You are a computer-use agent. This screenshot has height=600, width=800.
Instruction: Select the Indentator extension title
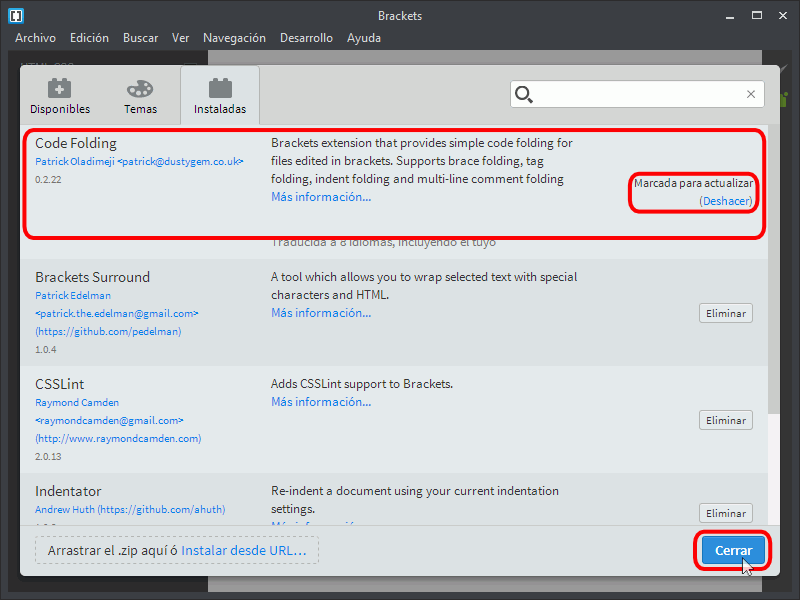point(68,491)
